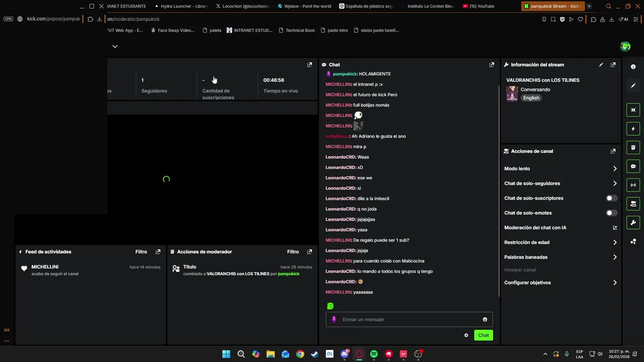Expand Modo lento options
The height and width of the screenshot is (362, 644).
click(615, 168)
